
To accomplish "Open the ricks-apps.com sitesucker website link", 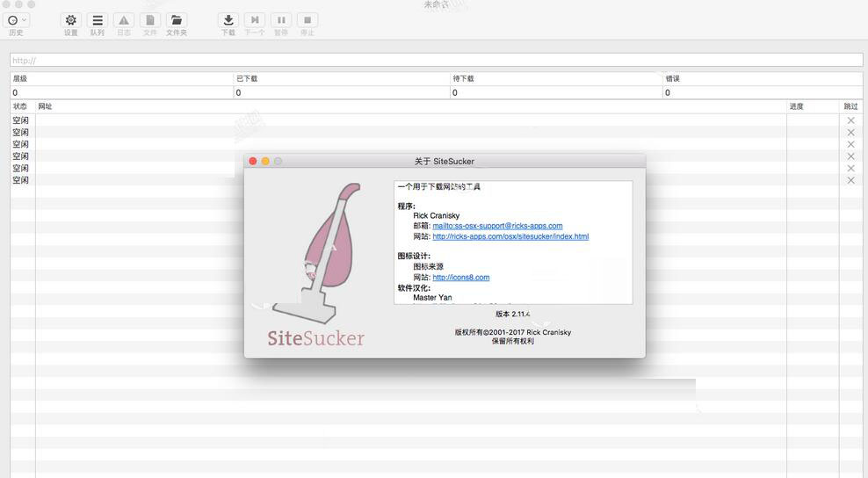I will point(510,236).
